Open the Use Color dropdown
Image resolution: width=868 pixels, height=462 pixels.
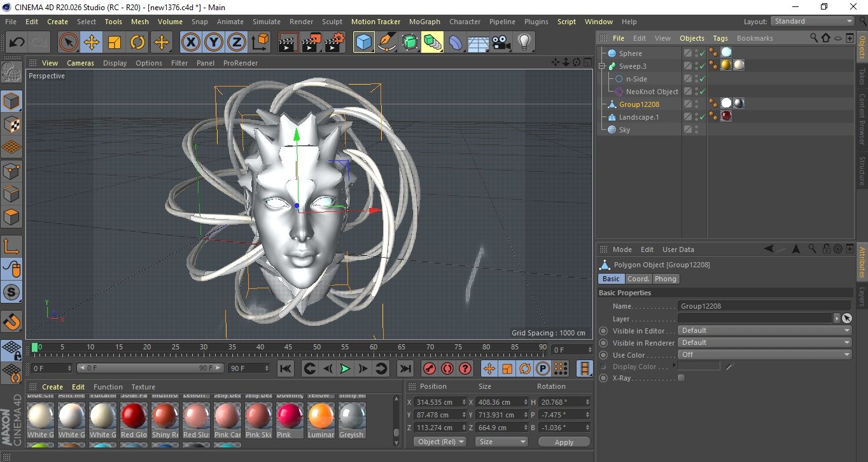[764, 355]
